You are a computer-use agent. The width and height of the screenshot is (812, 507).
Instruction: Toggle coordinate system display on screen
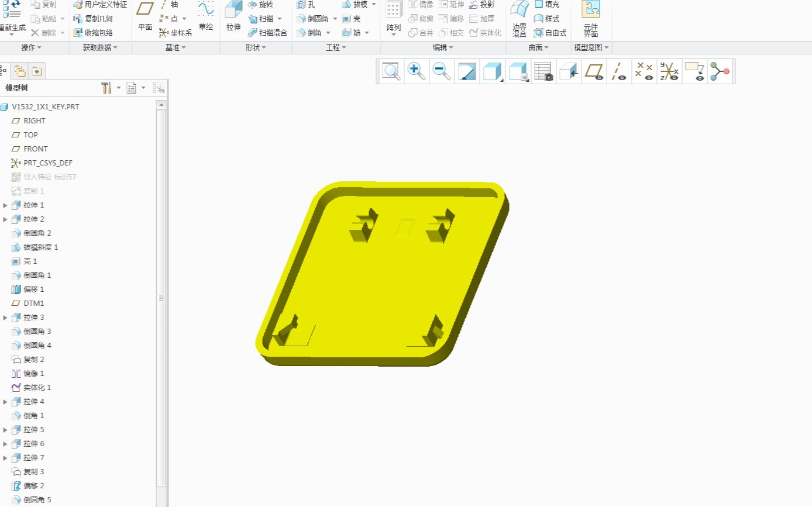point(669,71)
